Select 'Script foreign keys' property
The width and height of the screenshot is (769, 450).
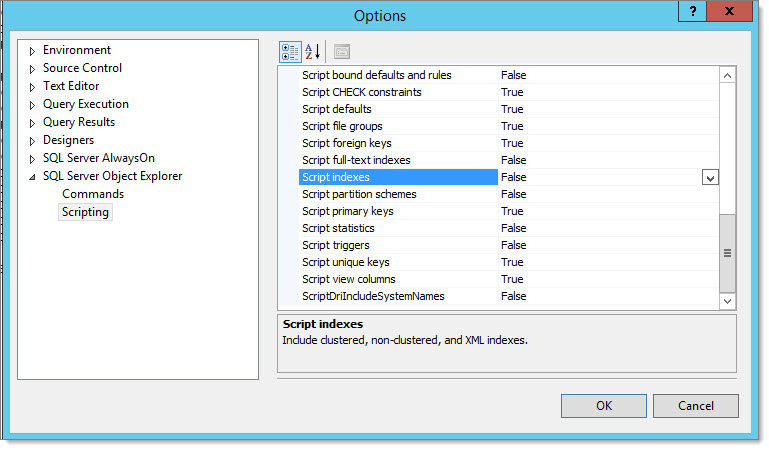pos(346,143)
